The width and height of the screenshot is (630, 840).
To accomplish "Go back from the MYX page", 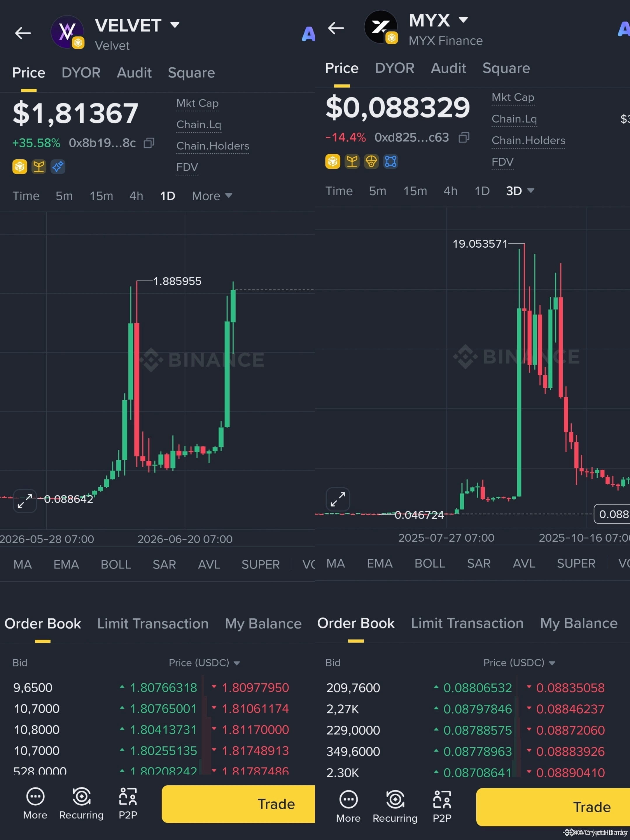I will [336, 28].
